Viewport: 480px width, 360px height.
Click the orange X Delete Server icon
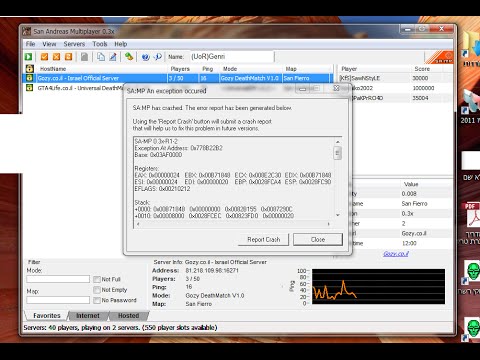click(x=56, y=57)
